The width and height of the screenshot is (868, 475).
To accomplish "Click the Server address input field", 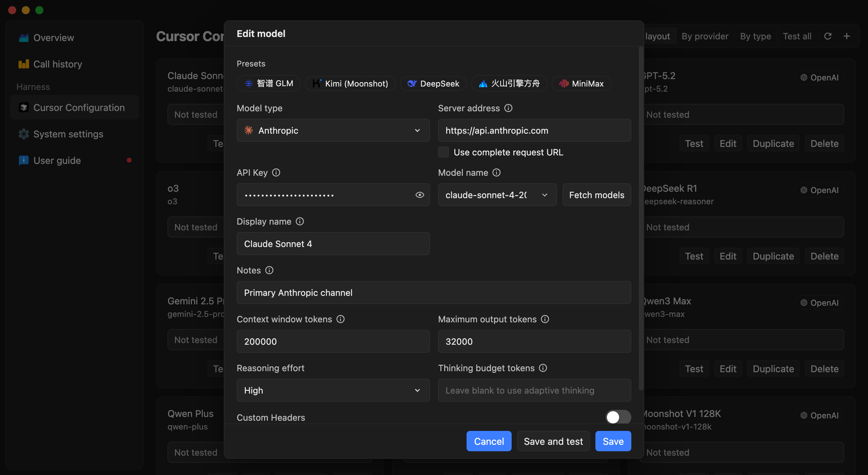I will pyautogui.click(x=534, y=130).
